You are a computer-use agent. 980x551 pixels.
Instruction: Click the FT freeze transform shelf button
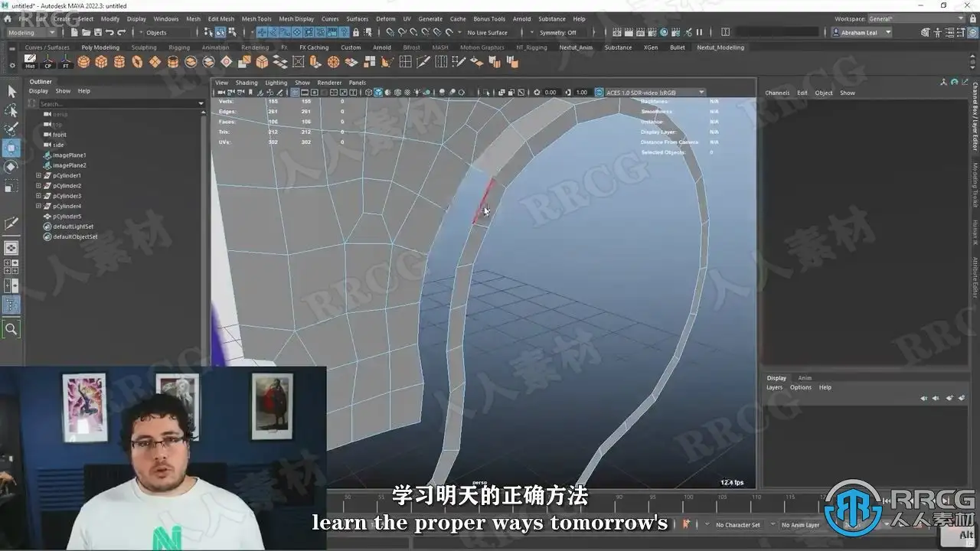pyautogui.click(x=66, y=62)
